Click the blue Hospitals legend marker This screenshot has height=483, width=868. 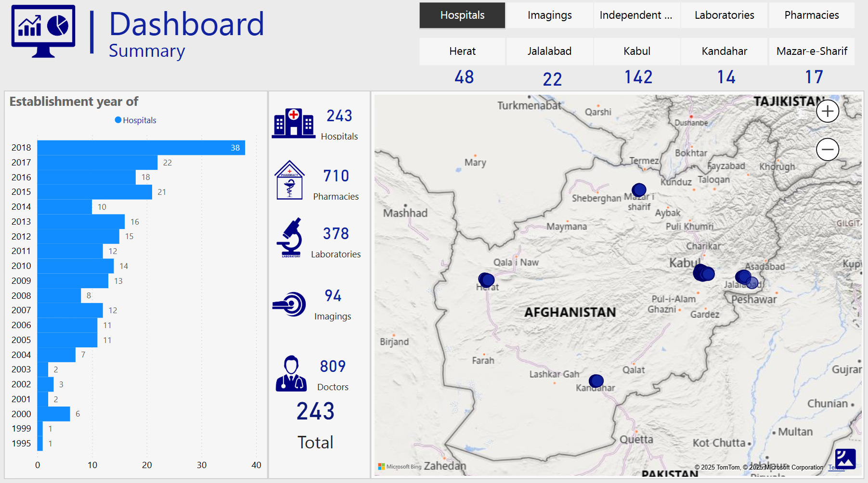(118, 120)
